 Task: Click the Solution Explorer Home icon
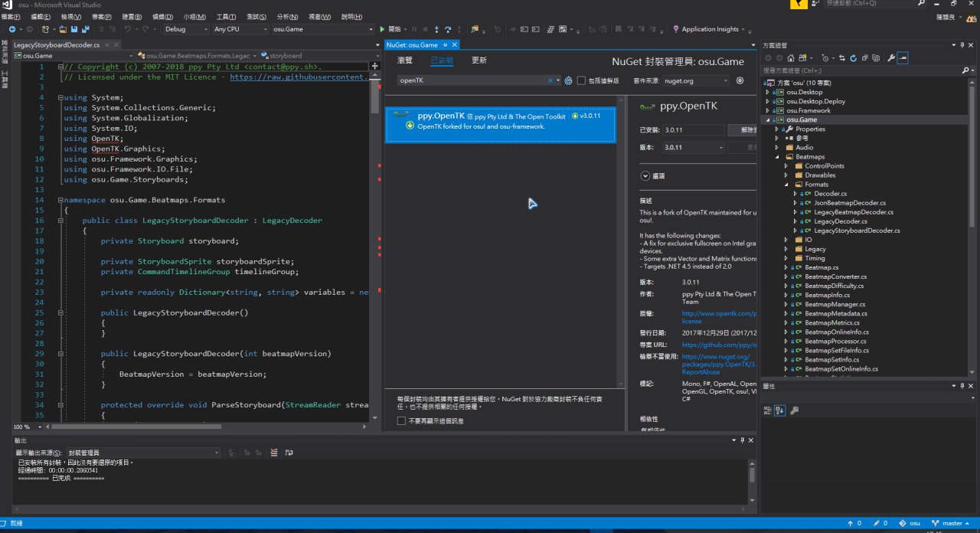coord(791,57)
